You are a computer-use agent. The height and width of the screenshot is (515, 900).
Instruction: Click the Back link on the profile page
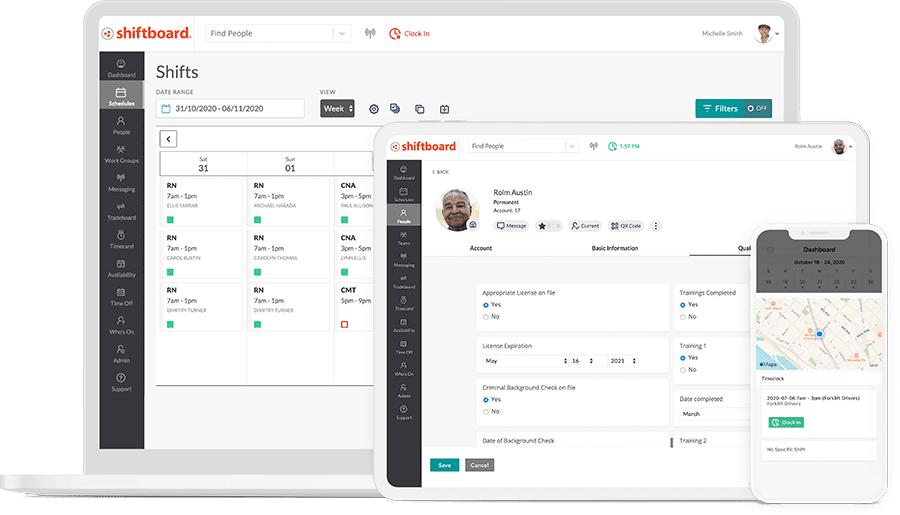(441, 172)
